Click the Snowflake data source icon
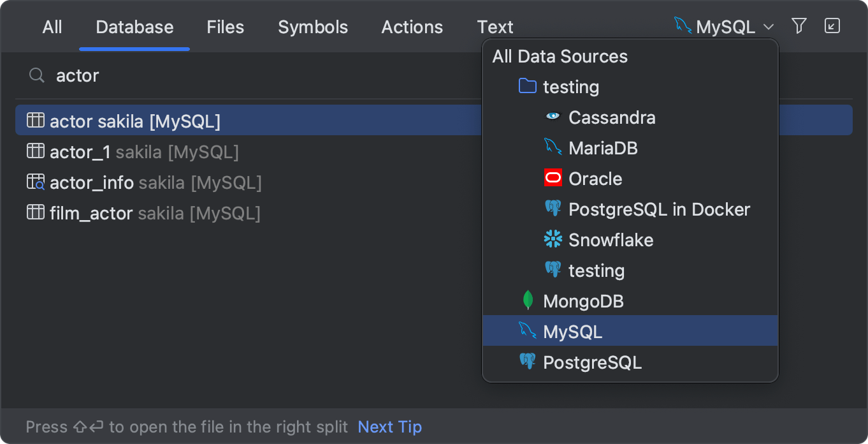Image resolution: width=868 pixels, height=444 pixels. 554,239
